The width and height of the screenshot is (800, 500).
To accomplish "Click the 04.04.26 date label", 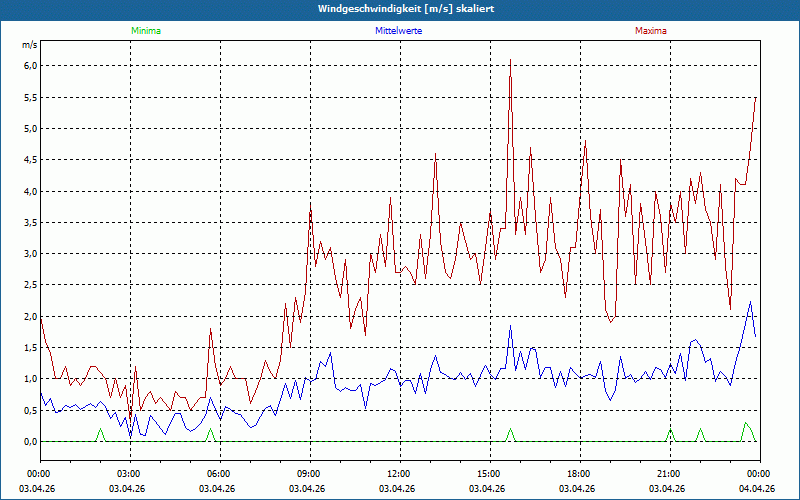I will [x=757, y=489].
